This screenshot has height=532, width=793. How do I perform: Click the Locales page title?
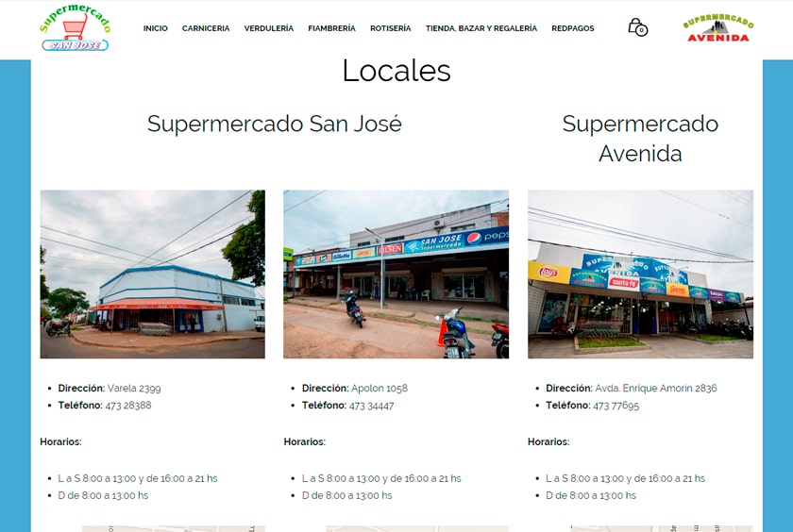click(396, 71)
